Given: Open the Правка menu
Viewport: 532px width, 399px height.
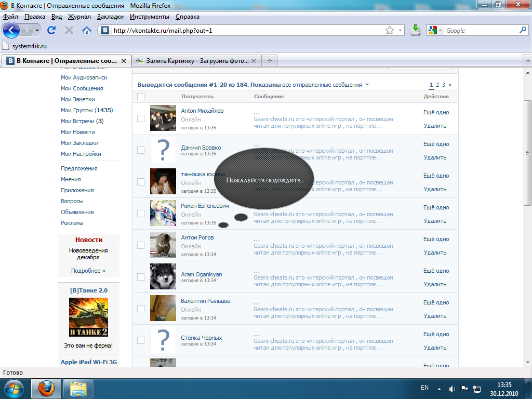Looking at the screenshot, I should [x=35, y=17].
